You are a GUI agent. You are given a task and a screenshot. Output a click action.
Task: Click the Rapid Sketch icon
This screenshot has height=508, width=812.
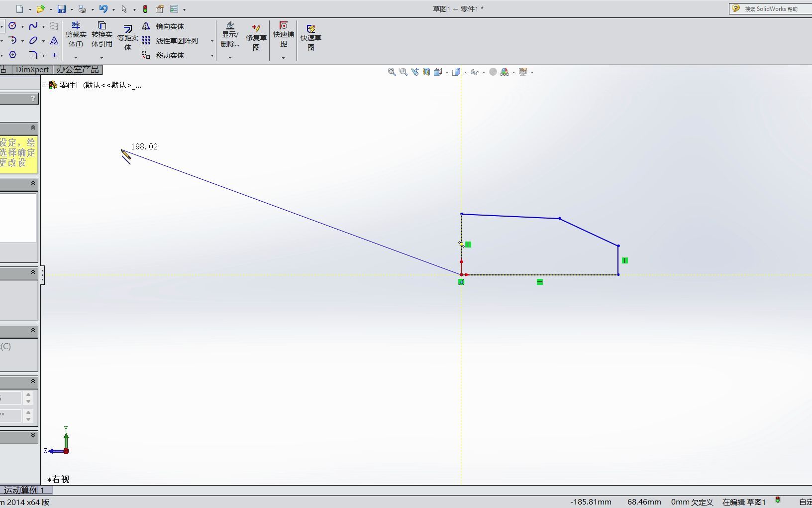[310, 35]
